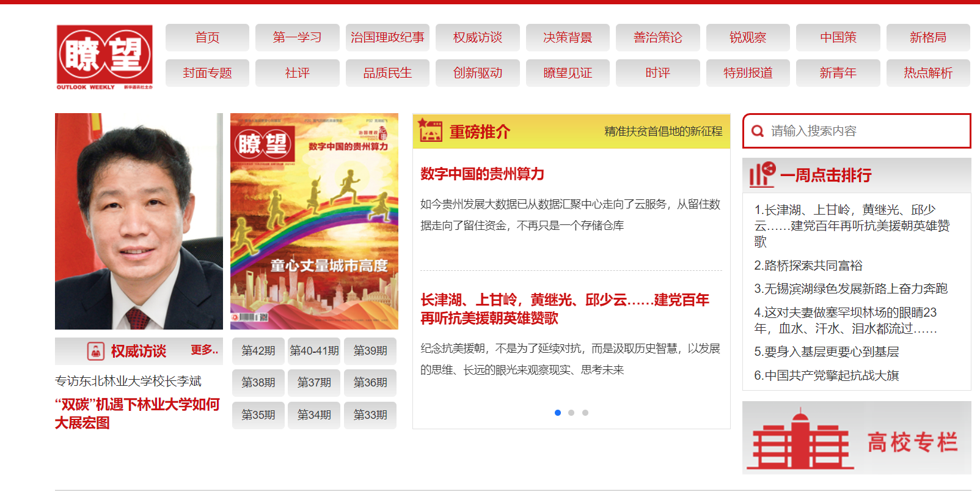Image resolution: width=980 pixels, height=491 pixels.
Task: Click the 高校专栏 building icon
Action: (x=800, y=440)
